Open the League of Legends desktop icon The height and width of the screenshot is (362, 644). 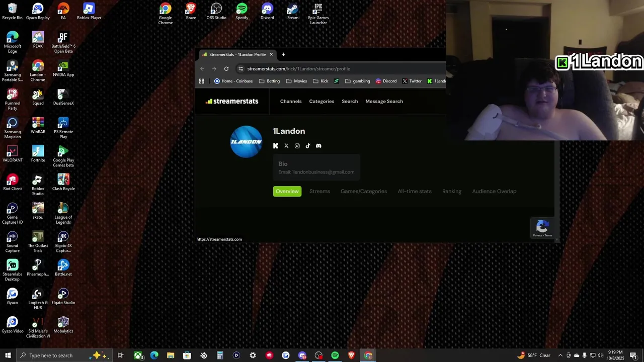point(63,214)
